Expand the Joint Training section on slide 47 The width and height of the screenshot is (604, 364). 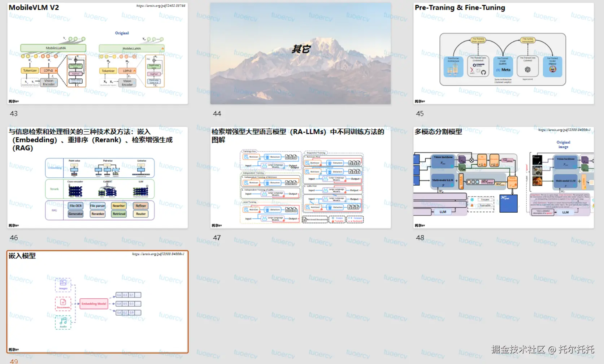click(x=250, y=202)
